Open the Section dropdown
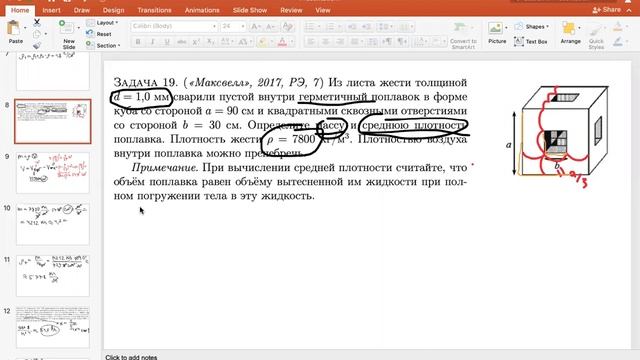The height and width of the screenshot is (360, 640). pos(104,46)
